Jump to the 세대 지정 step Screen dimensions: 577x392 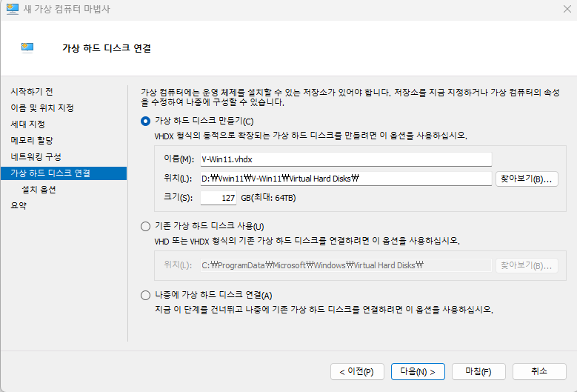[27, 124]
